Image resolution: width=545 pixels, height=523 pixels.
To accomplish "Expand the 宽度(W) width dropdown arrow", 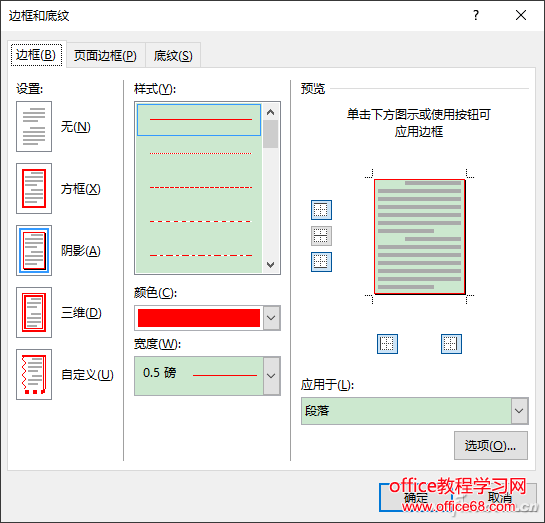I will [x=271, y=376].
